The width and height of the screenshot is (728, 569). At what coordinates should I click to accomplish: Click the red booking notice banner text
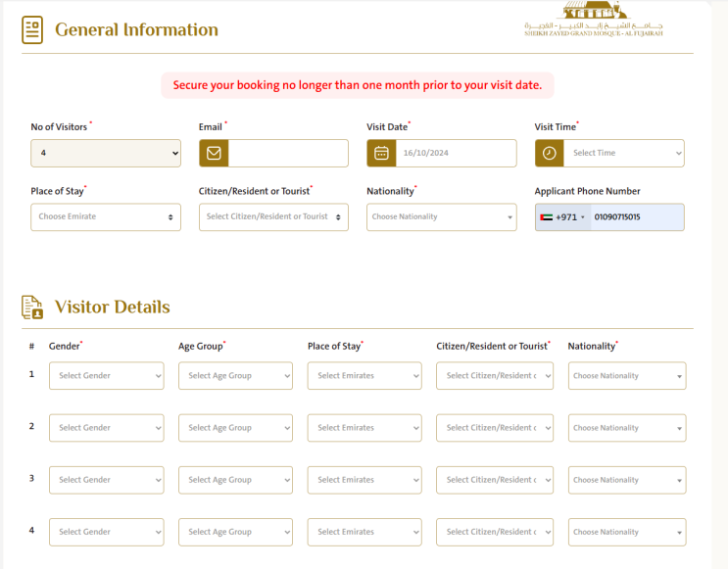358,85
